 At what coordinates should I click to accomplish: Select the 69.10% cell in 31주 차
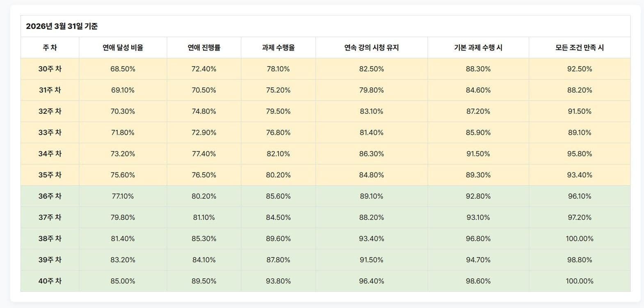(x=123, y=90)
